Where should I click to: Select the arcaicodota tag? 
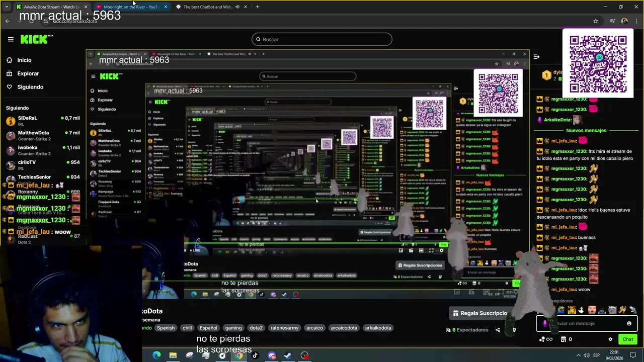[344, 328]
